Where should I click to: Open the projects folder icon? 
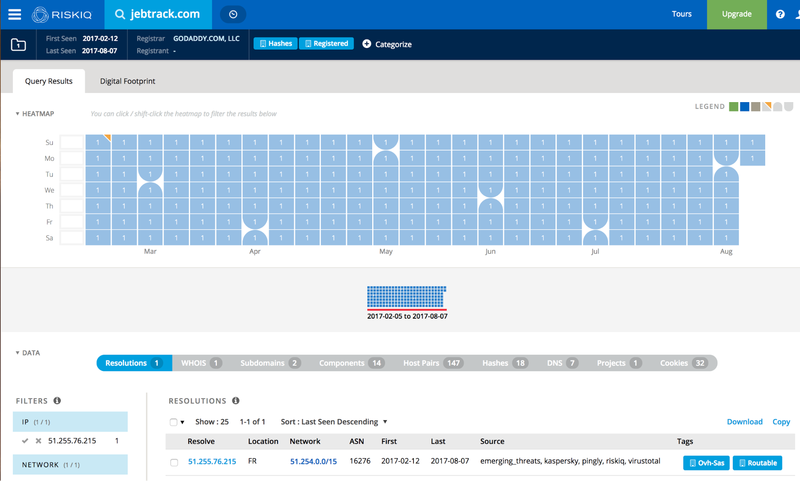18,44
